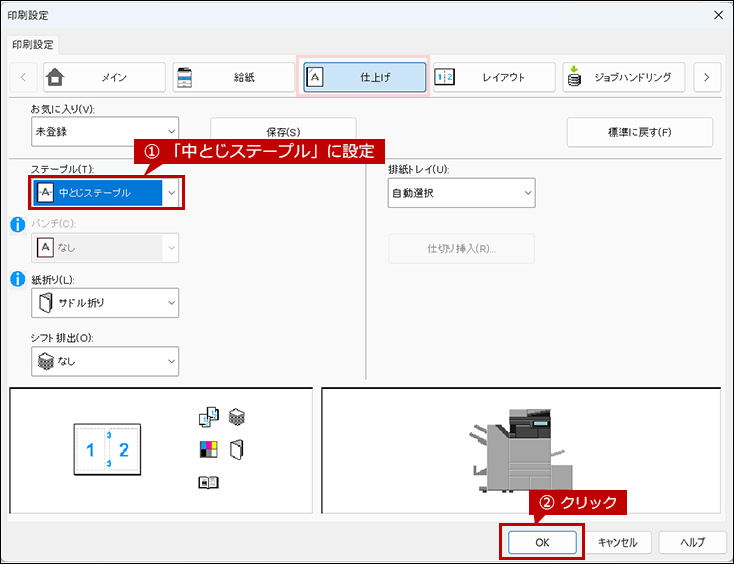
Task: Show next tabs with right arrow
Action: click(x=707, y=77)
